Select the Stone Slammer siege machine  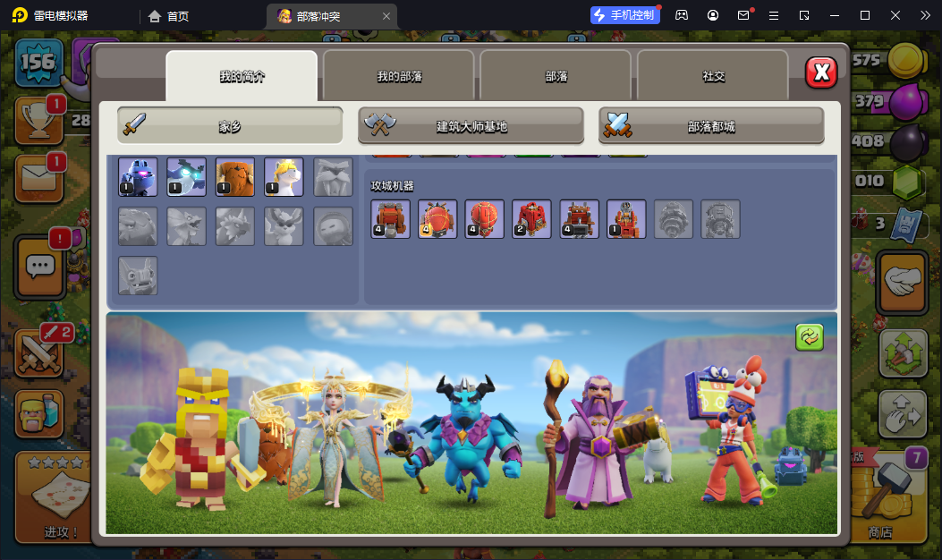[484, 218]
